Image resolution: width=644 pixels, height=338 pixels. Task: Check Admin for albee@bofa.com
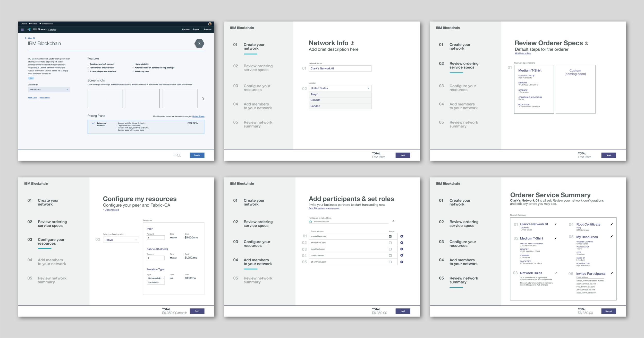click(x=390, y=243)
